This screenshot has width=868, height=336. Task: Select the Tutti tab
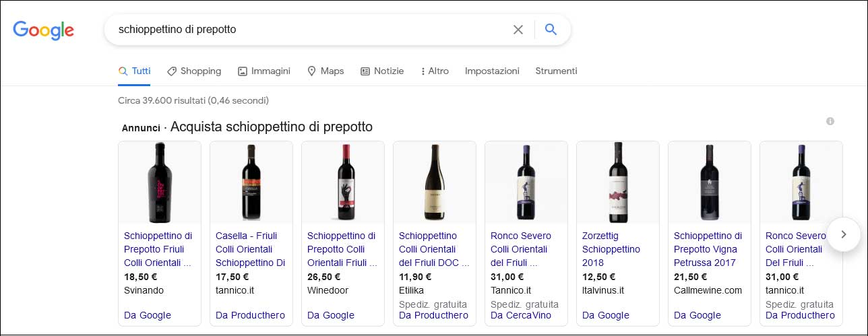point(134,71)
